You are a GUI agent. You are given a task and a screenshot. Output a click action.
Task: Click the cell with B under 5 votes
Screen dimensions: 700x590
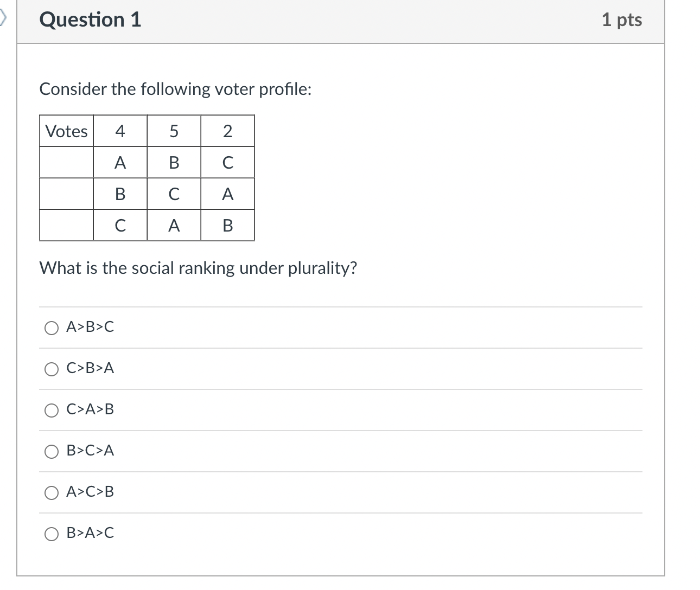click(x=174, y=162)
